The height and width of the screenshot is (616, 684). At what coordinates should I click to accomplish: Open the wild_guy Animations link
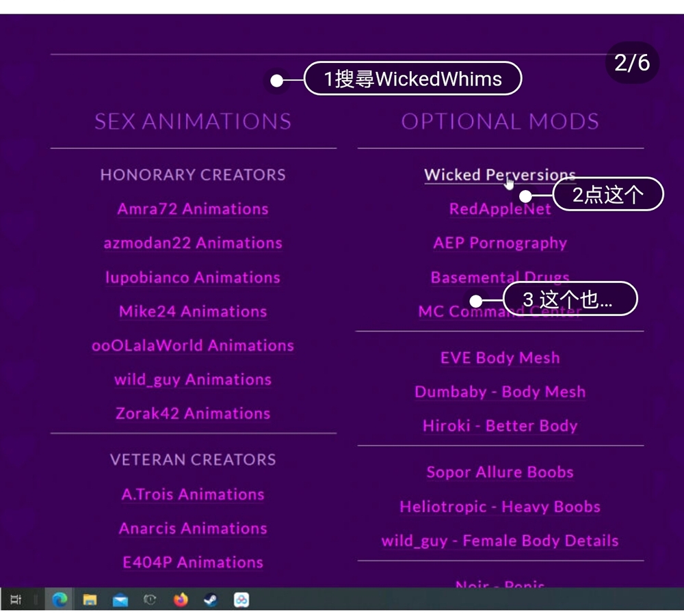193,379
